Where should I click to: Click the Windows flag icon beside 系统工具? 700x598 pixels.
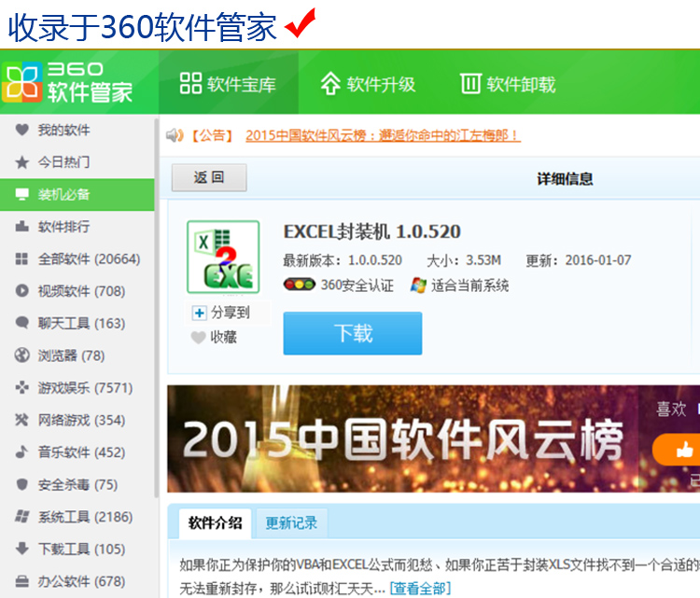pyautogui.click(x=21, y=517)
